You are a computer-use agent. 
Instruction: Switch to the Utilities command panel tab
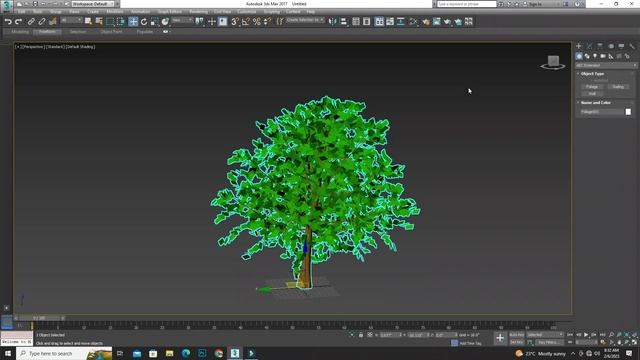pos(632,46)
